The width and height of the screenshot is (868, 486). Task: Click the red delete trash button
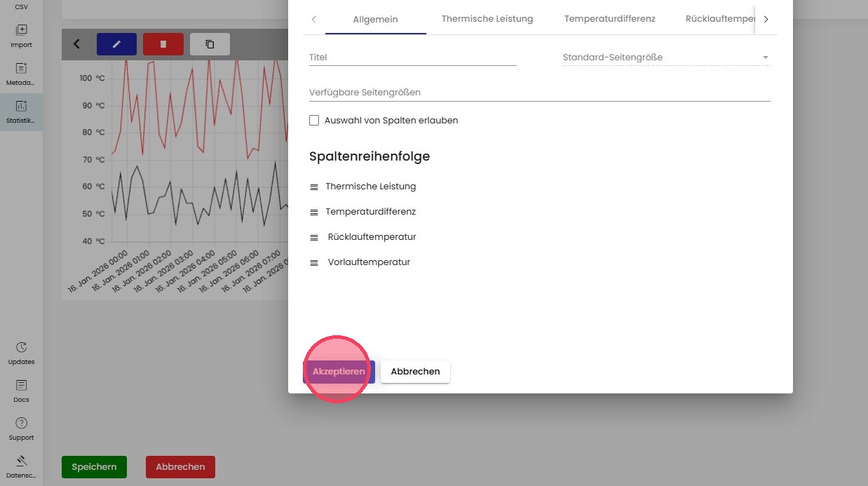[x=163, y=44]
